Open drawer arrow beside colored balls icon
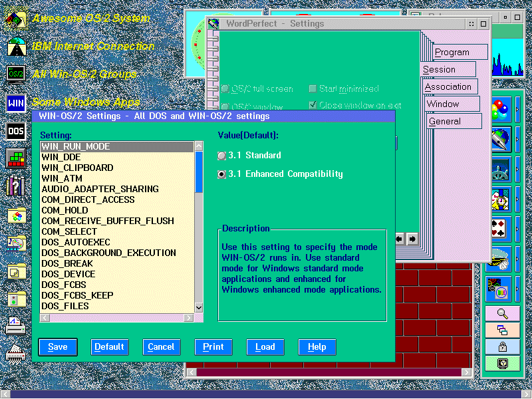This screenshot has height=399, width=532. click(517, 109)
